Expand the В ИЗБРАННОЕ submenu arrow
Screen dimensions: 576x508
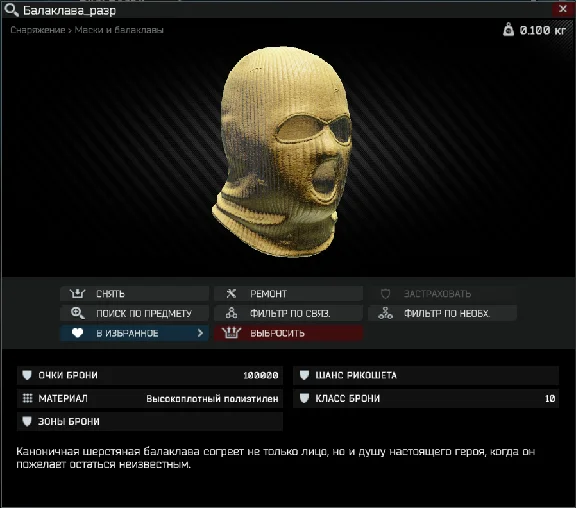(x=200, y=333)
